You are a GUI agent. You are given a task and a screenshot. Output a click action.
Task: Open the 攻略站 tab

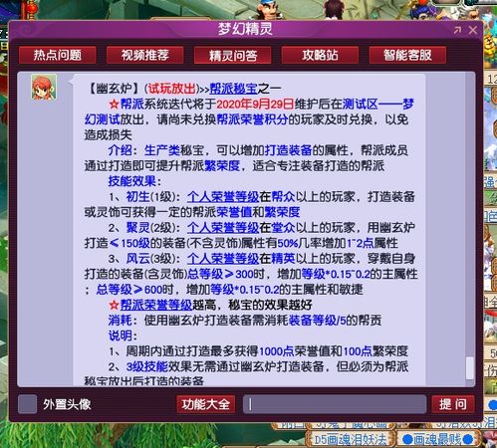(320, 55)
